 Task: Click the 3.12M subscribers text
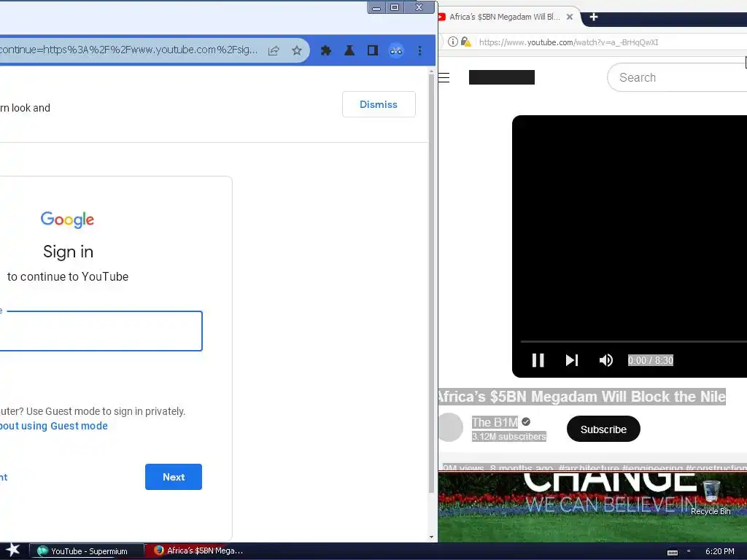click(508, 437)
